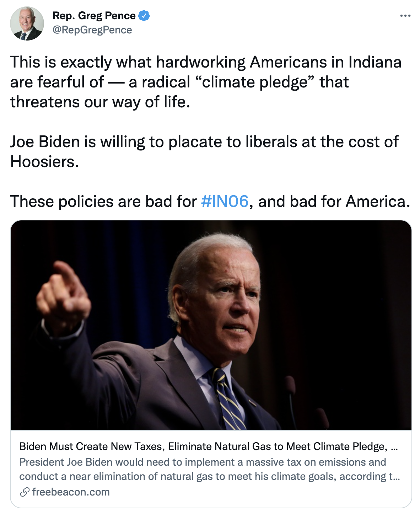The width and height of the screenshot is (420, 514).
Task: Click the chain link icon beside freebeacon.com
Action: click(25, 492)
